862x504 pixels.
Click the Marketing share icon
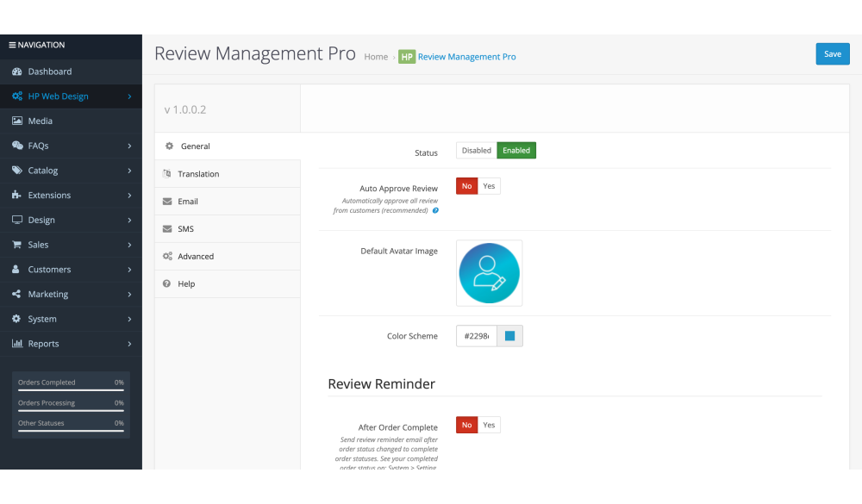17,295
